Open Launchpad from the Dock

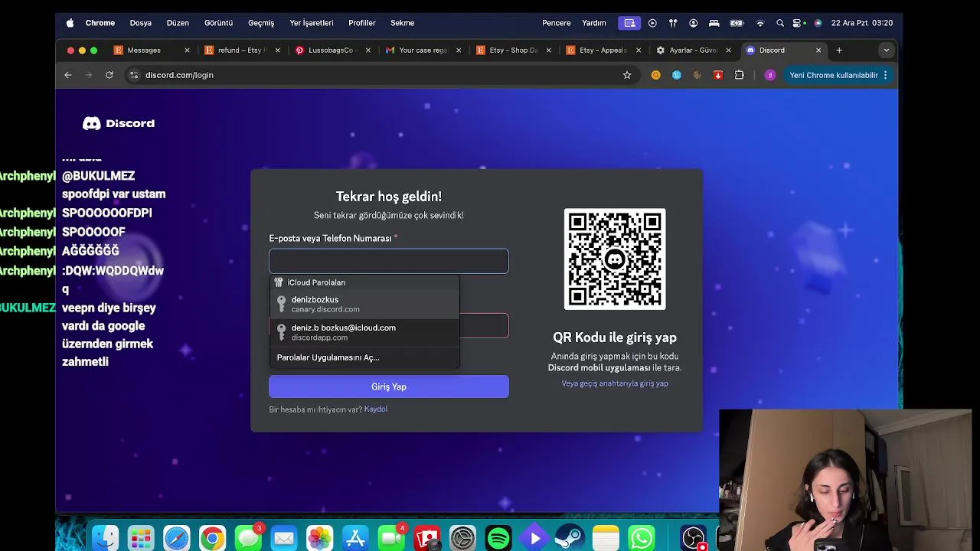[x=141, y=538]
